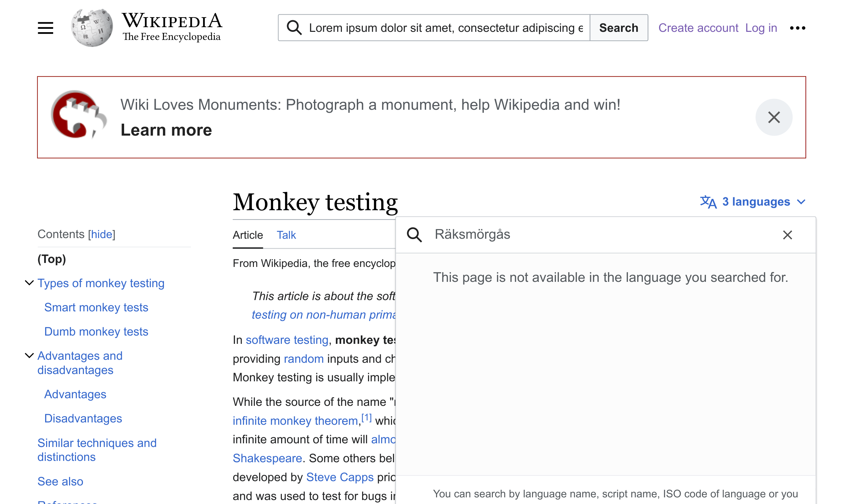
Task: Click the Search button
Action: (618, 28)
